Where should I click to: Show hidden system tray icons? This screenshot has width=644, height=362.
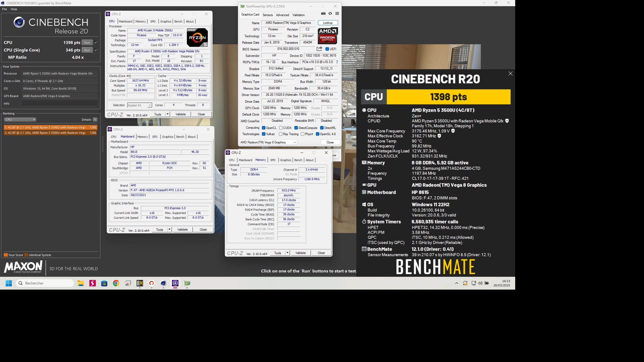click(457, 283)
